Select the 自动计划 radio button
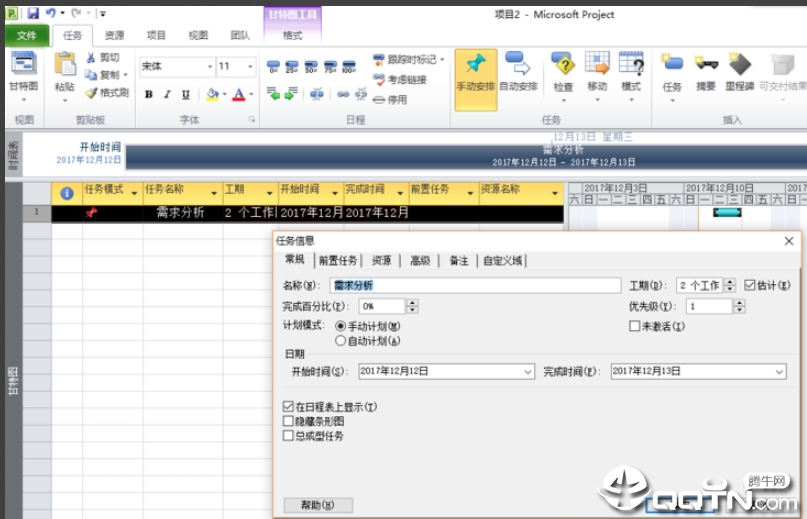 (341, 340)
